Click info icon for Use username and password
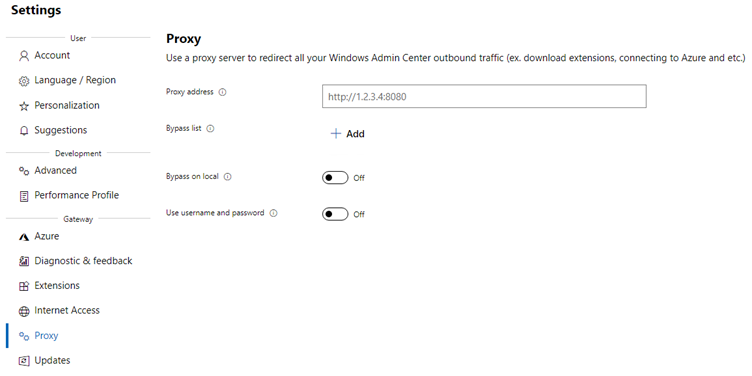The height and width of the screenshot is (376, 752). point(273,213)
